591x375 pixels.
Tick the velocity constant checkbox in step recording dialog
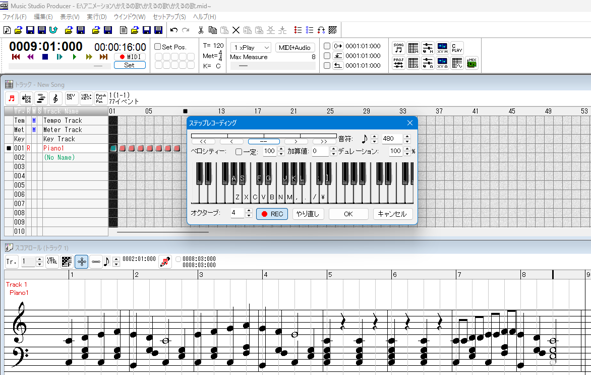coord(238,152)
